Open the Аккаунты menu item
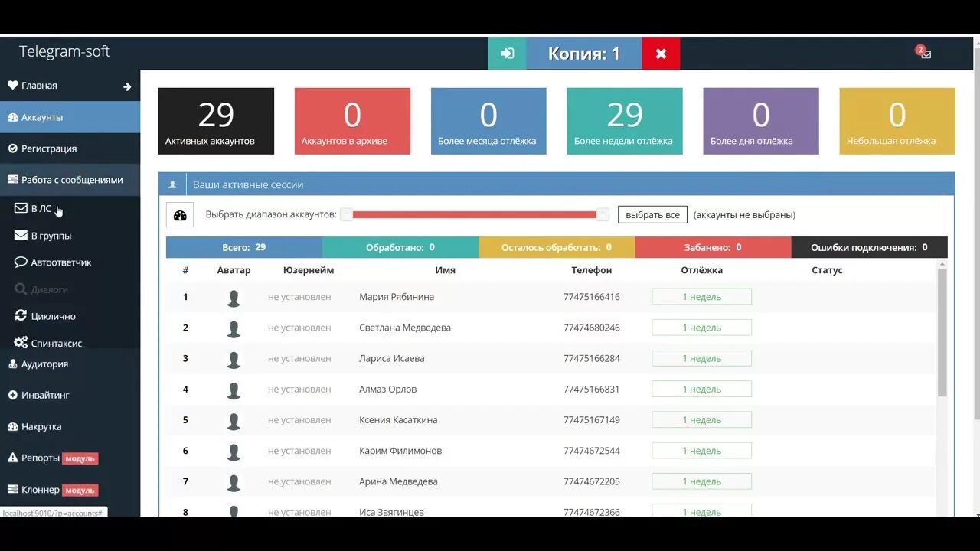980x551 pixels. click(70, 117)
